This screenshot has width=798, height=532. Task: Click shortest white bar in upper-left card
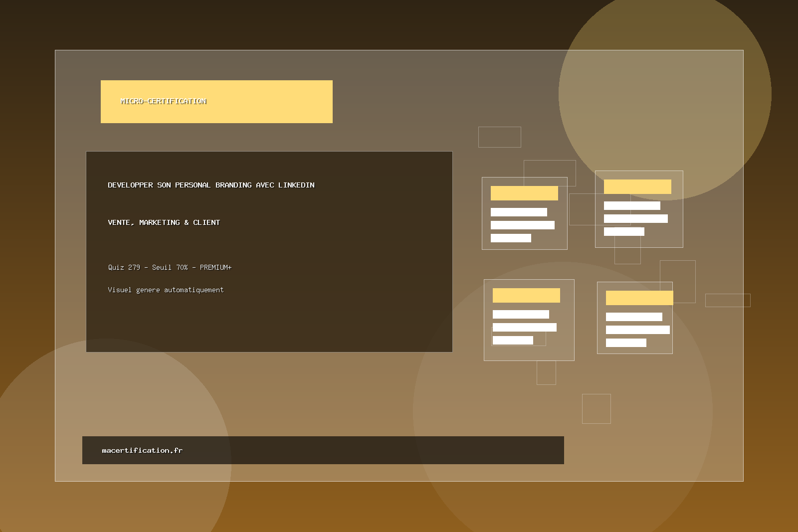[x=511, y=238]
